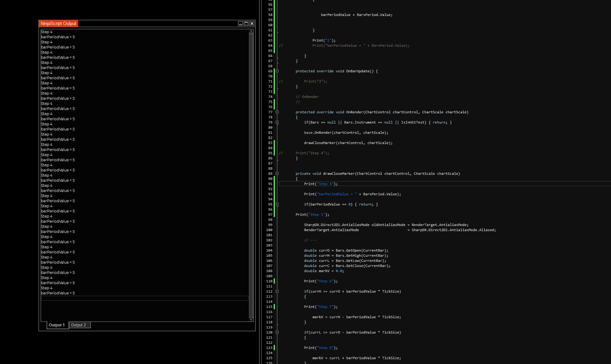Click line number 91 in gutter

tap(270, 184)
